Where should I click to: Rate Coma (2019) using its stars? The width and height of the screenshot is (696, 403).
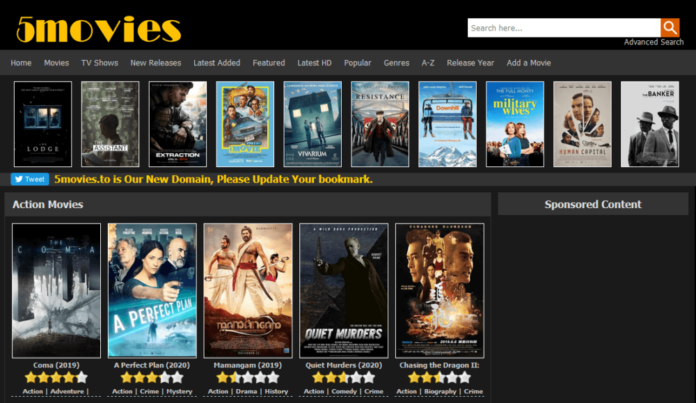56,378
